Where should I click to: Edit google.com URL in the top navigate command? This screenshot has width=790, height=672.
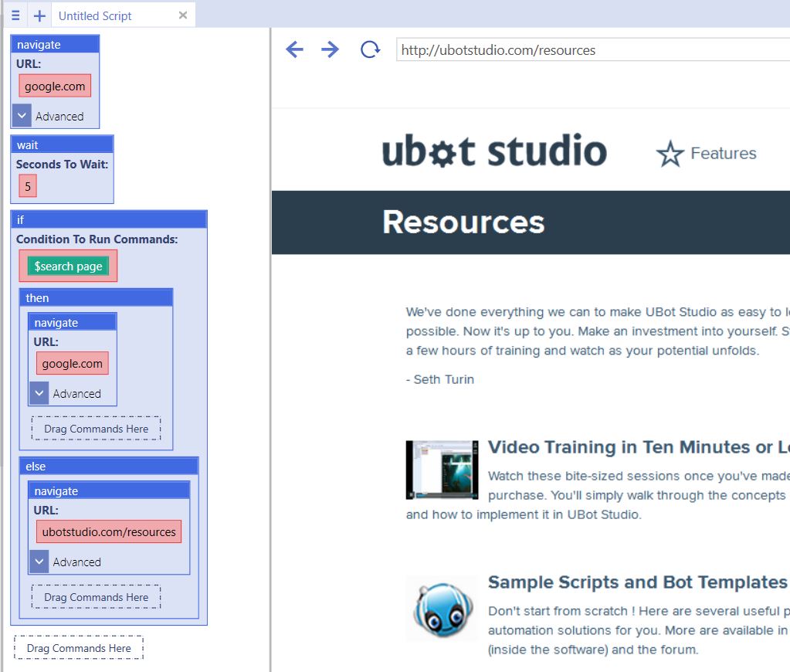point(55,87)
